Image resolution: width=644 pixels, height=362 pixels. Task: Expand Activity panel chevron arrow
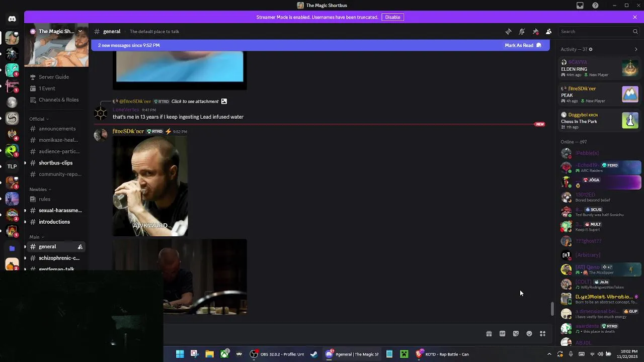pyautogui.click(x=636, y=49)
